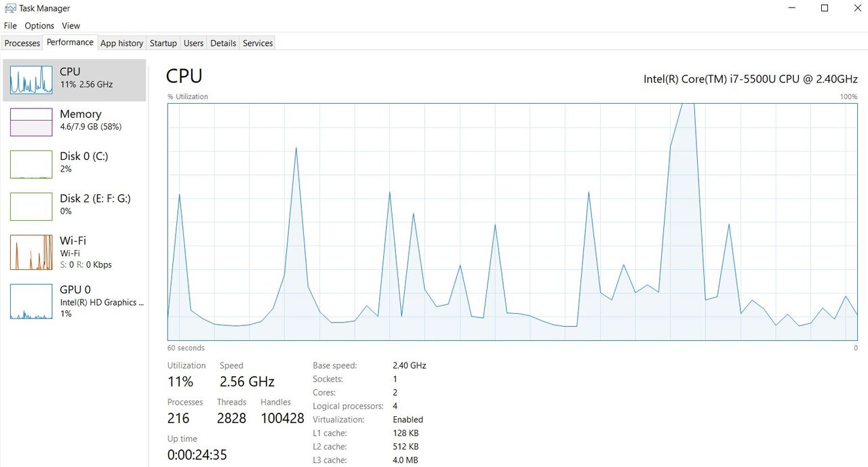Open the Services tab
868x467 pixels.
[258, 43]
